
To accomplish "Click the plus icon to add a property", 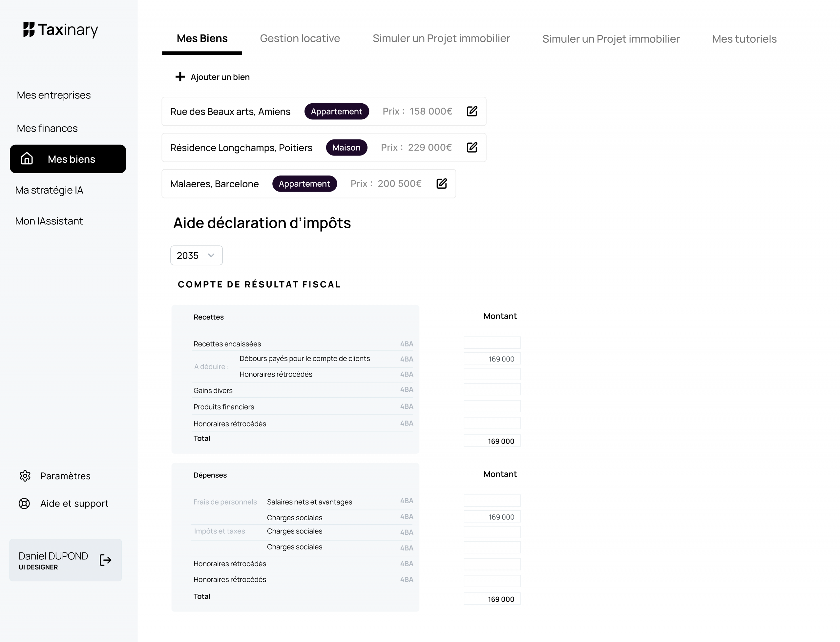I will tap(180, 77).
